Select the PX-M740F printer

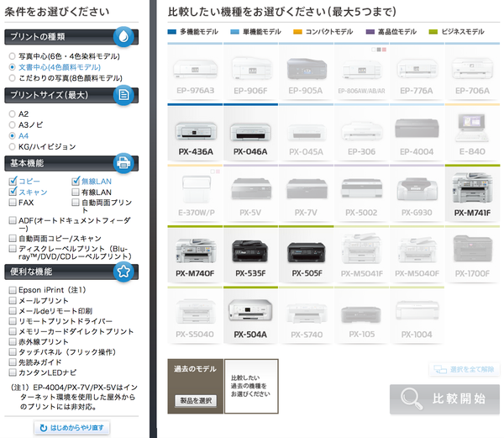point(195,254)
